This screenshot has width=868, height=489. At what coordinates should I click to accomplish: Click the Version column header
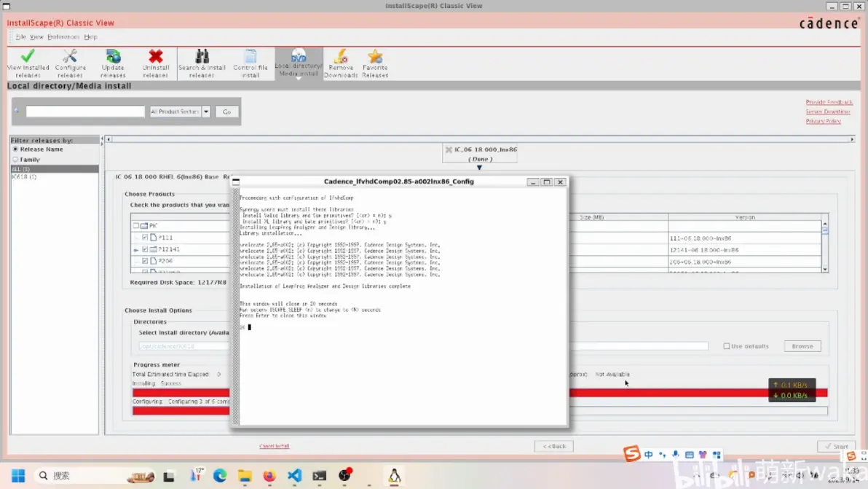(744, 217)
